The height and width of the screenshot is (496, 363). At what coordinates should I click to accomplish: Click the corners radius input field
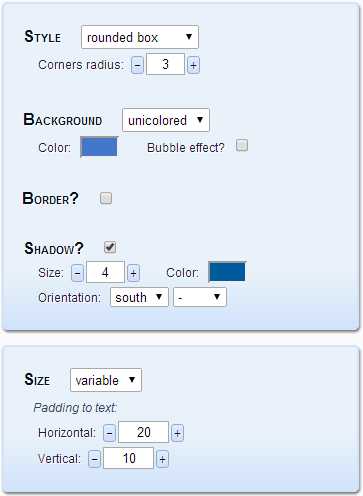click(165, 64)
